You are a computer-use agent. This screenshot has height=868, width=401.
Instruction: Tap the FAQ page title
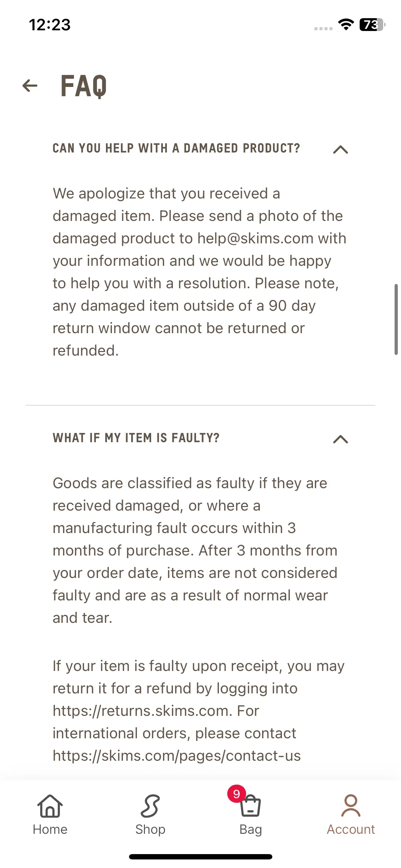pyautogui.click(x=83, y=86)
